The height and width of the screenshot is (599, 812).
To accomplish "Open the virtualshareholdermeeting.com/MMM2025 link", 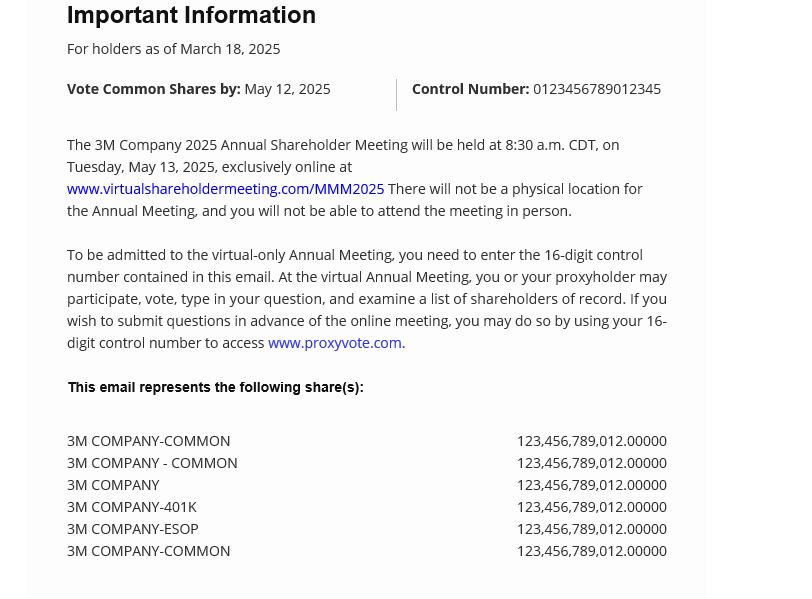I will coord(225,189).
